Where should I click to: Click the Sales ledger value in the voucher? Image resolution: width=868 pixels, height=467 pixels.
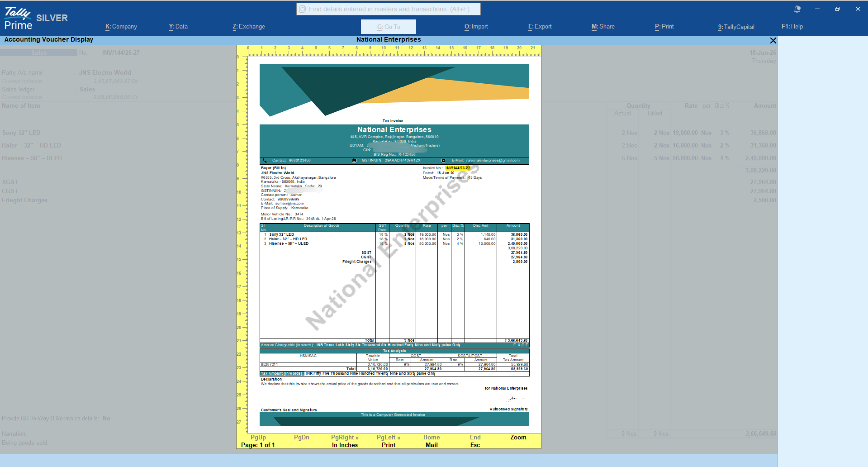87,90
